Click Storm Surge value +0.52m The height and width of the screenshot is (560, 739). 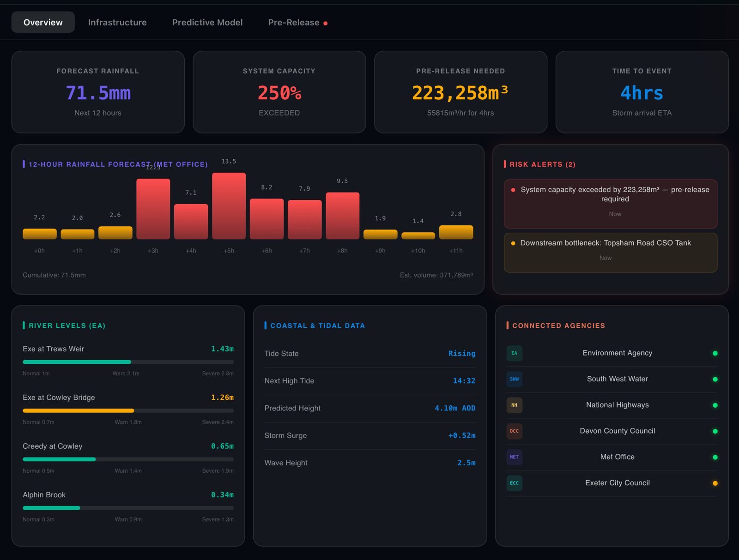(462, 435)
